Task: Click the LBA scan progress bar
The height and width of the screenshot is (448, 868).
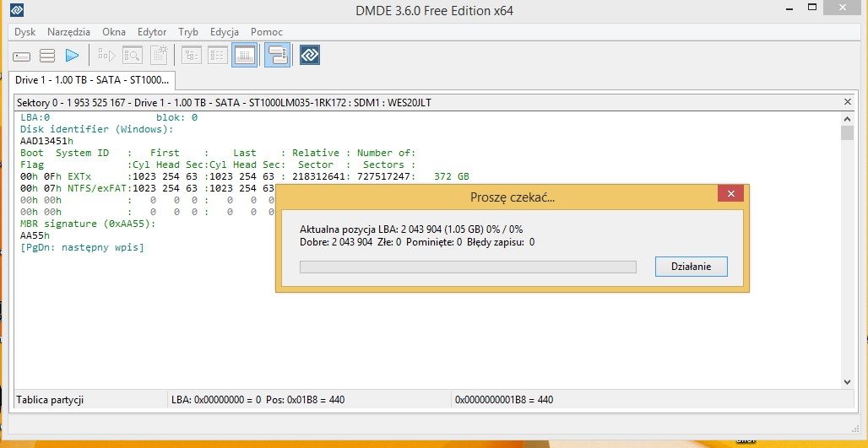Action: [x=468, y=267]
